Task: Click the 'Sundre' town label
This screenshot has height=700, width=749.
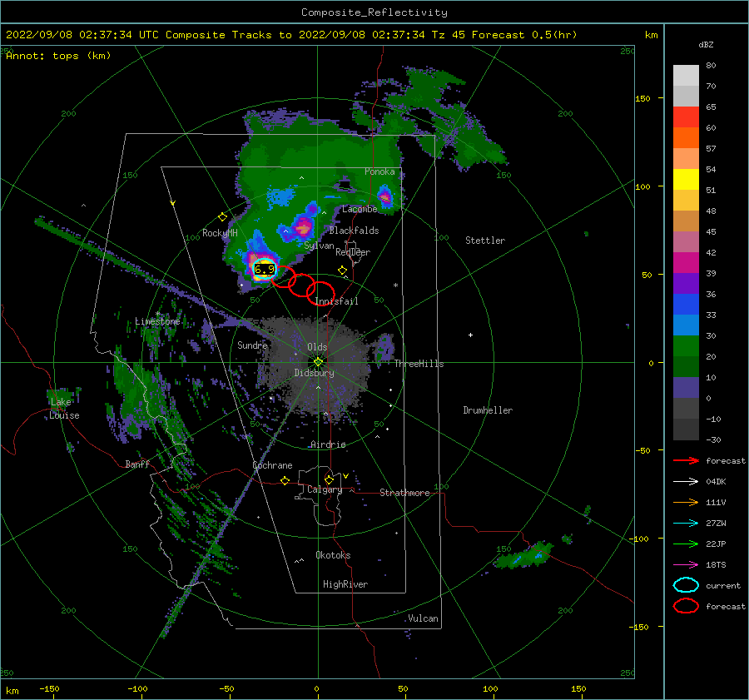Action: coord(252,345)
